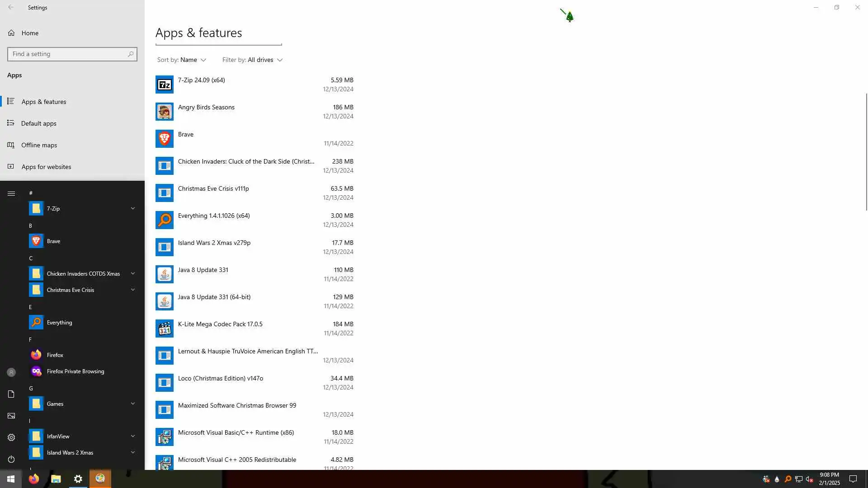Click the Start menu power icon
868x488 pixels.
click(x=11, y=459)
